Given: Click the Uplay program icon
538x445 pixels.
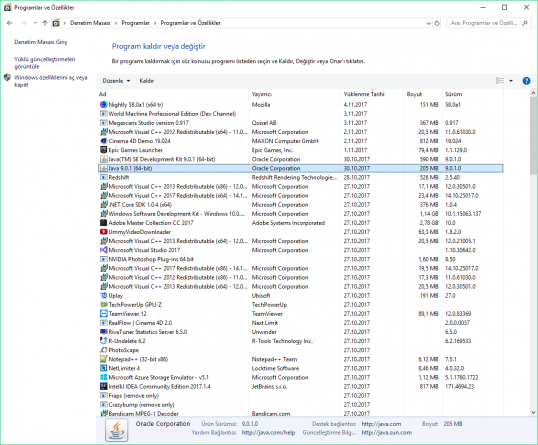Looking at the screenshot, I should pyautogui.click(x=103, y=295).
